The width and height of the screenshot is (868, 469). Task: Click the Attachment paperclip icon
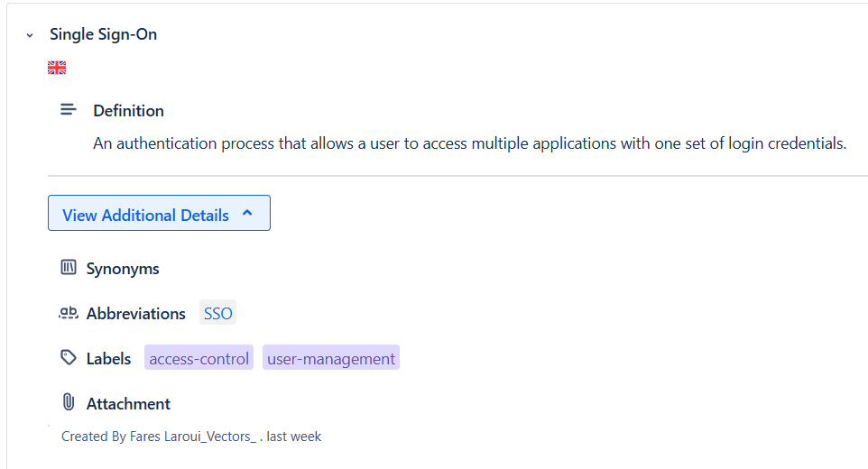click(69, 402)
